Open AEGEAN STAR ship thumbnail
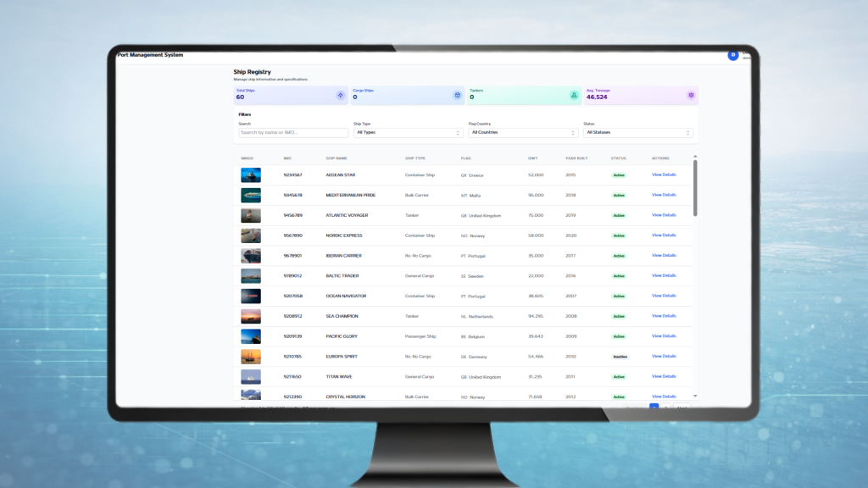 [x=251, y=175]
